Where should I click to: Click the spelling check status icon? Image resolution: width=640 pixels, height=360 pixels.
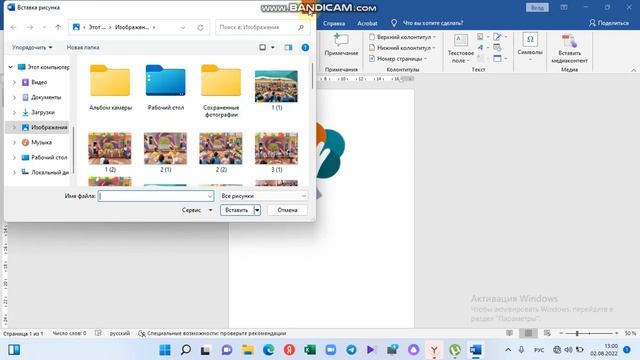(x=98, y=333)
